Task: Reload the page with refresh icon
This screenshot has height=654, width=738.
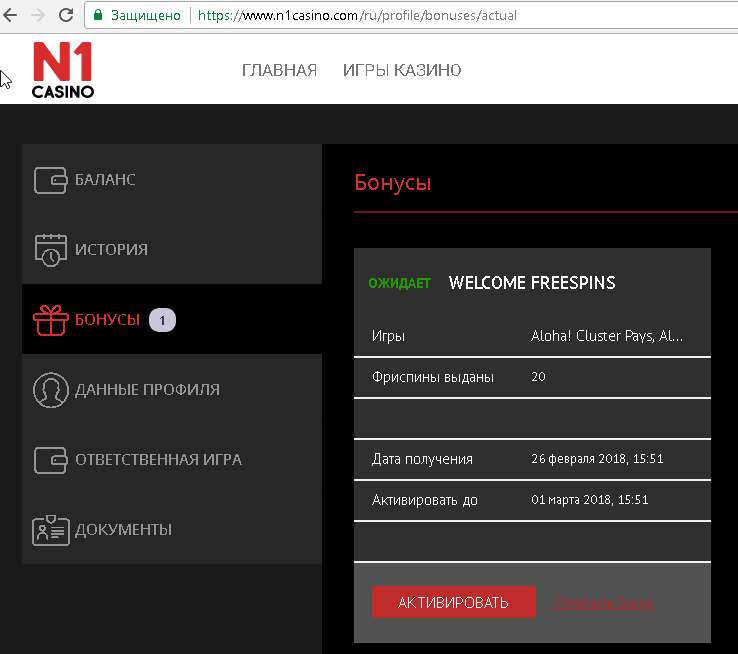Action: (66, 15)
